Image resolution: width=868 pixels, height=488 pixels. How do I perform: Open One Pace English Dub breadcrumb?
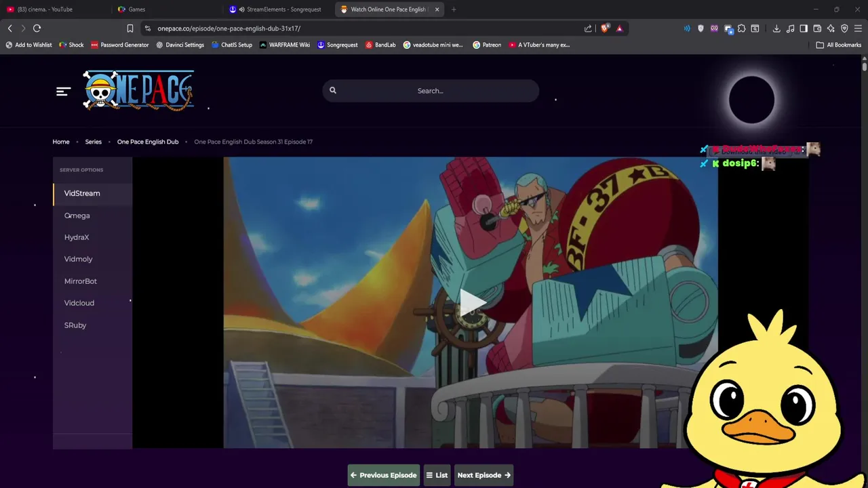click(148, 142)
